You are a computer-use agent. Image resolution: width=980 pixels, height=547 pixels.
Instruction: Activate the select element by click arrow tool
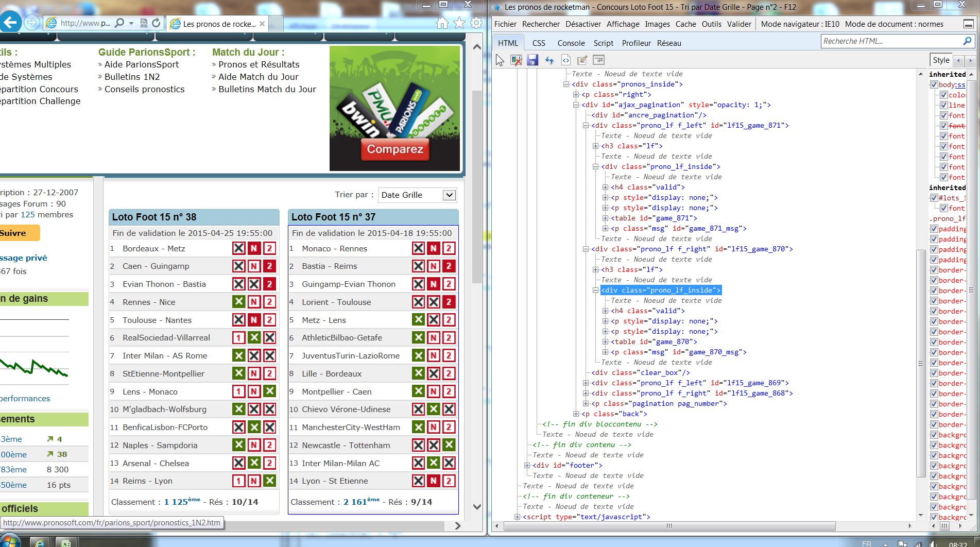pyautogui.click(x=500, y=60)
